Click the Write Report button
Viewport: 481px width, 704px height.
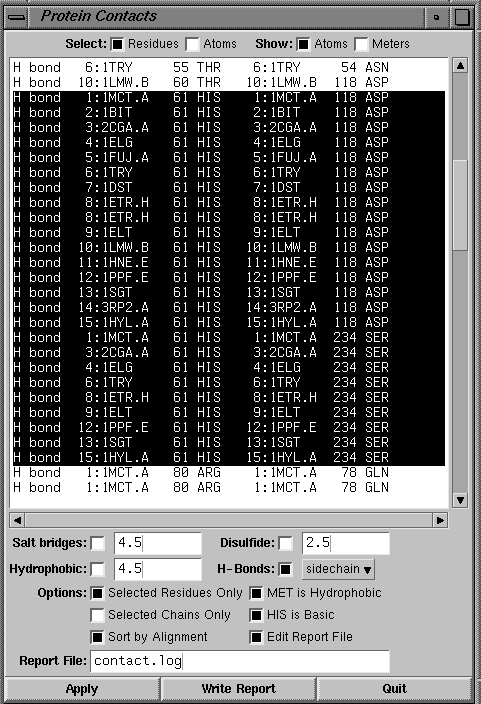[x=238, y=689]
